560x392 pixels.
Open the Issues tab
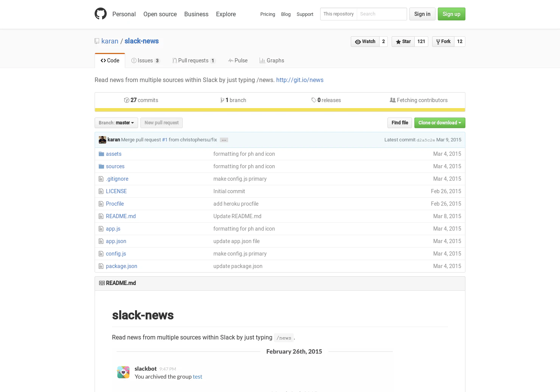[x=146, y=60]
